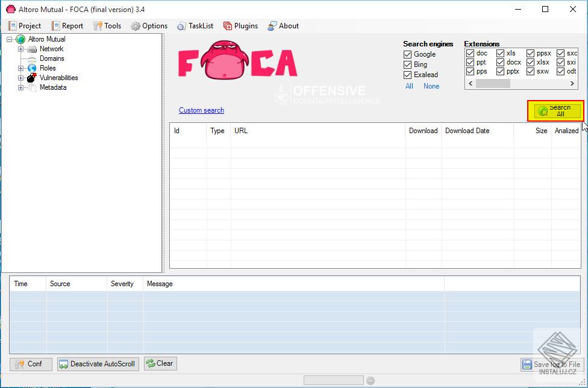The image size is (588, 388).
Task: Click the Report menu icon
Action: click(x=55, y=26)
